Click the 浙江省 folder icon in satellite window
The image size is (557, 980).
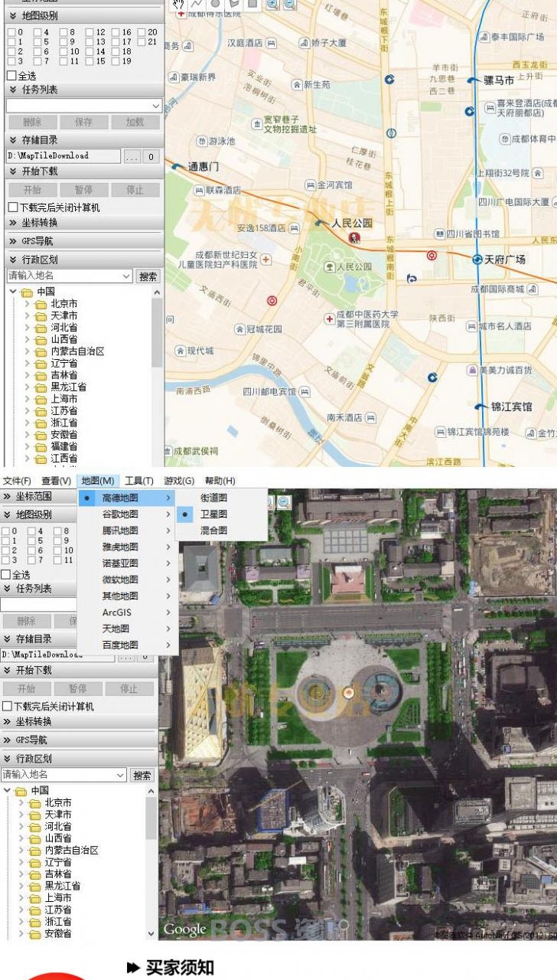[x=35, y=922]
